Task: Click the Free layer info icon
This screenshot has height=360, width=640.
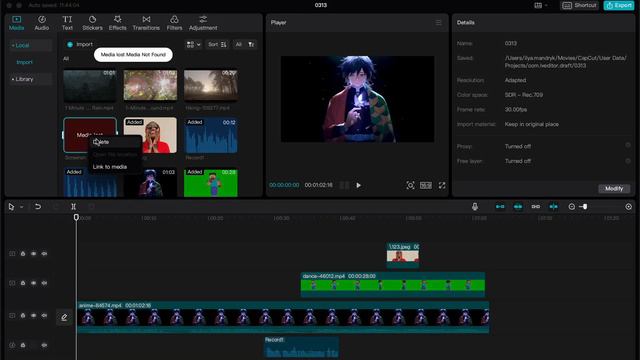Action: coord(628,161)
